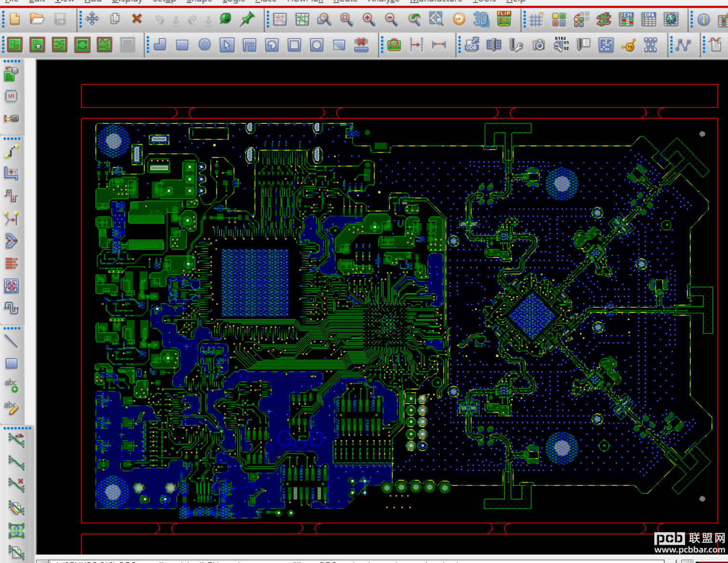Open a design with the folder icon
Image resolution: width=728 pixels, height=563 pixels.
pos(37,19)
